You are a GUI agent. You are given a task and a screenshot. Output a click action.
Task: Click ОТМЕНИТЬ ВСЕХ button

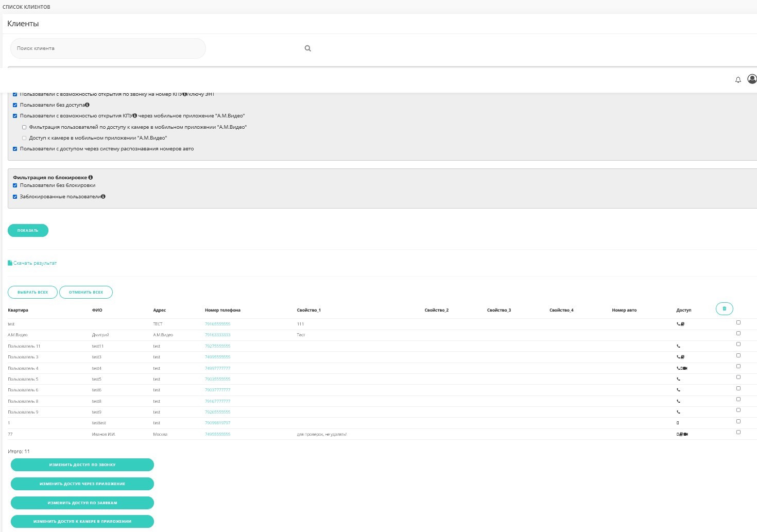[86, 292]
